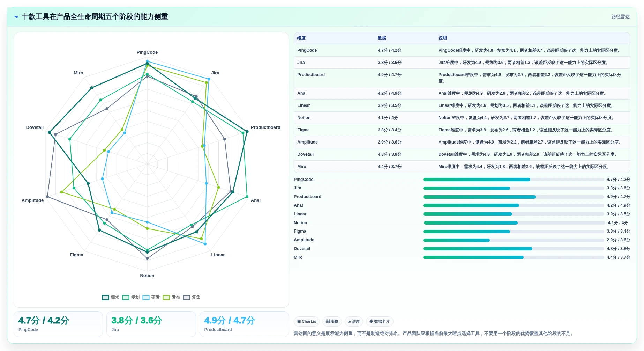Click the Figma axis label on radar
This screenshot has width=644, height=351.
click(x=76, y=255)
